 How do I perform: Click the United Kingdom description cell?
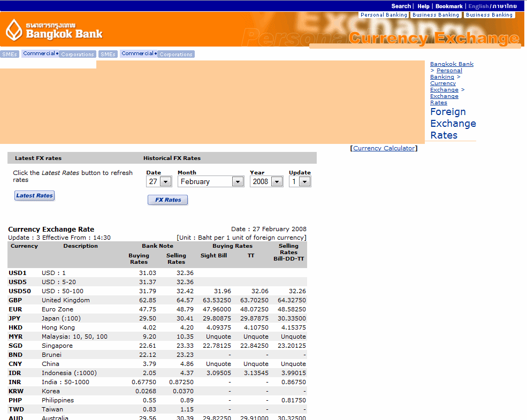point(65,300)
